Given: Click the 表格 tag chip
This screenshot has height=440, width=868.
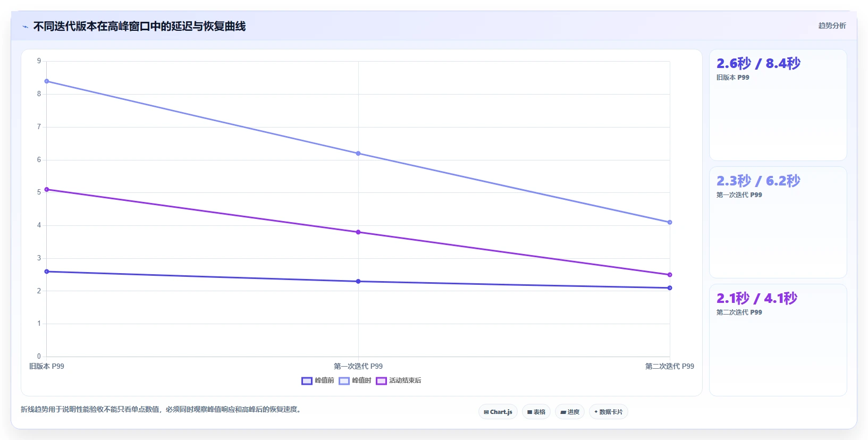Looking at the screenshot, I should [536, 412].
